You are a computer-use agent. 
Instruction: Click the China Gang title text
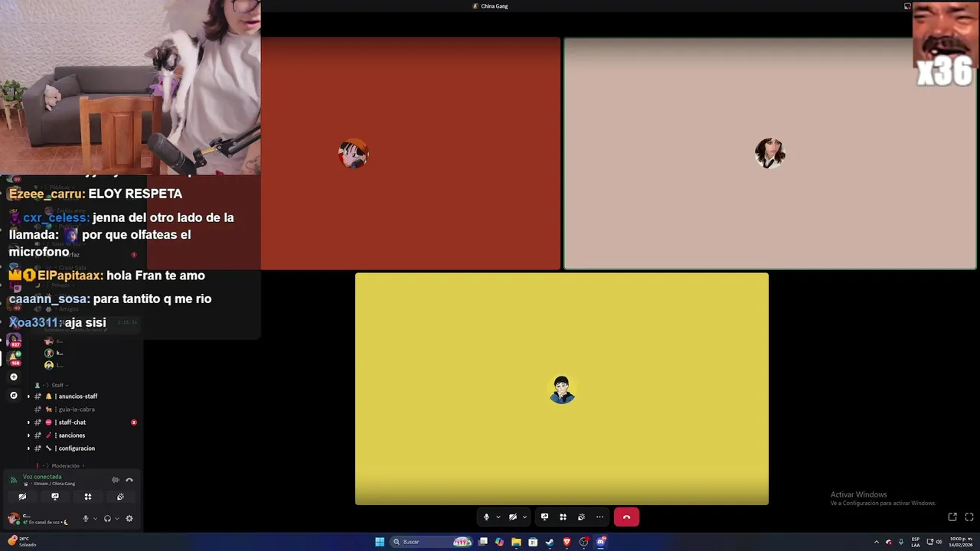[x=495, y=6]
